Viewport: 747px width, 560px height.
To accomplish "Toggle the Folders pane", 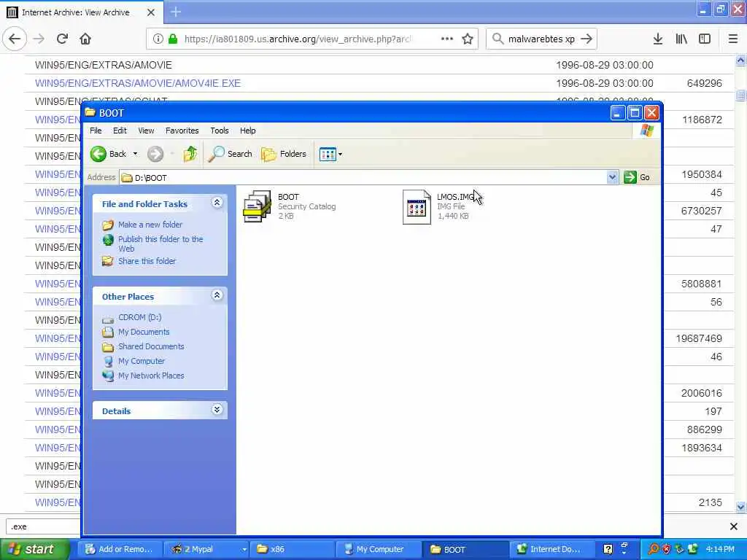I will tap(284, 154).
